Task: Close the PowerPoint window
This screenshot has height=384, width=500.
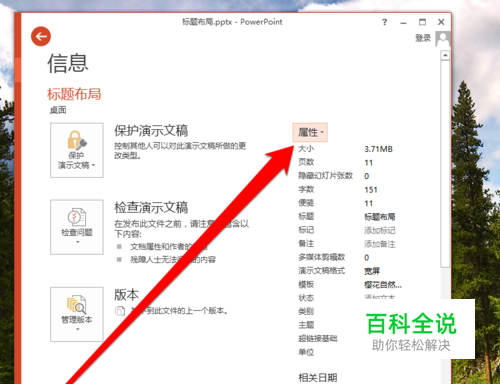Action: 441,22
